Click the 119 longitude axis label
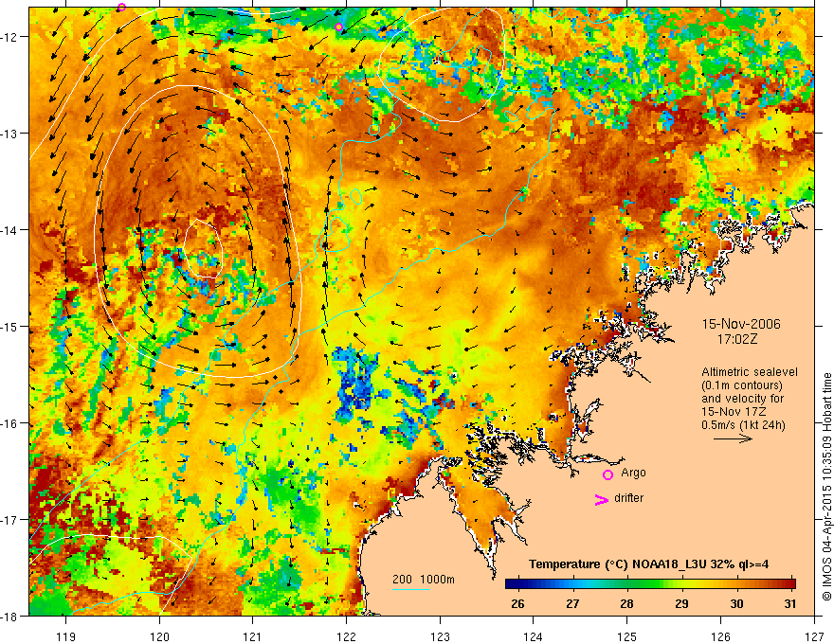The width and height of the screenshot is (834, 644). 66,636
